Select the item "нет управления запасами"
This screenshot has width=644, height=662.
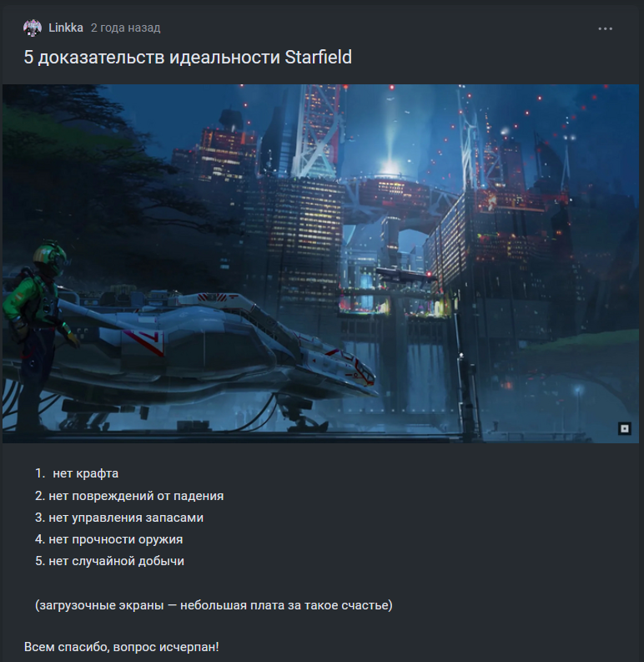[x=126, y=518]
